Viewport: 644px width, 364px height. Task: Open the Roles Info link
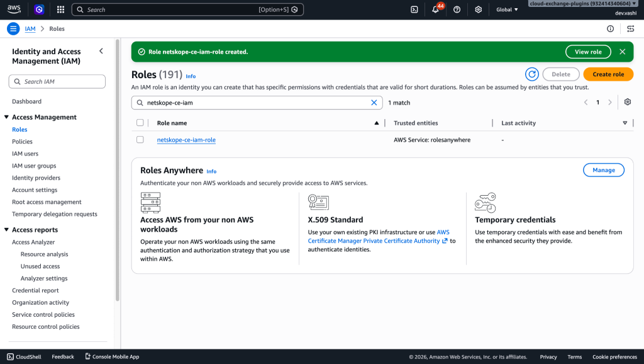191,76
